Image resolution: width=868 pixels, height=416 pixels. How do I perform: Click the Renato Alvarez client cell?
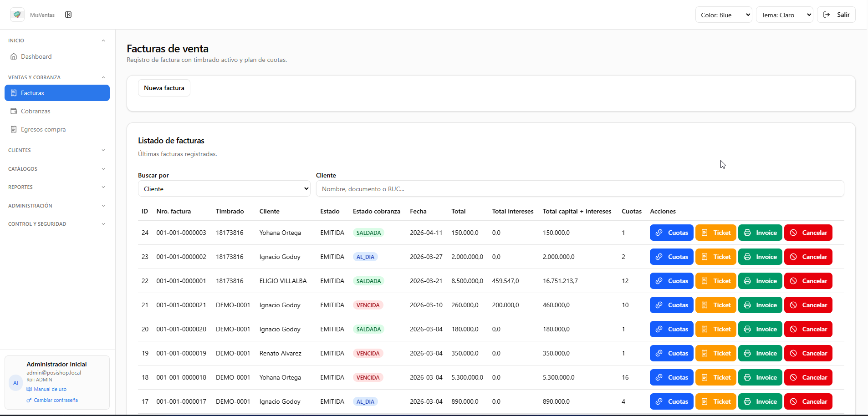(x=281, y=353)
